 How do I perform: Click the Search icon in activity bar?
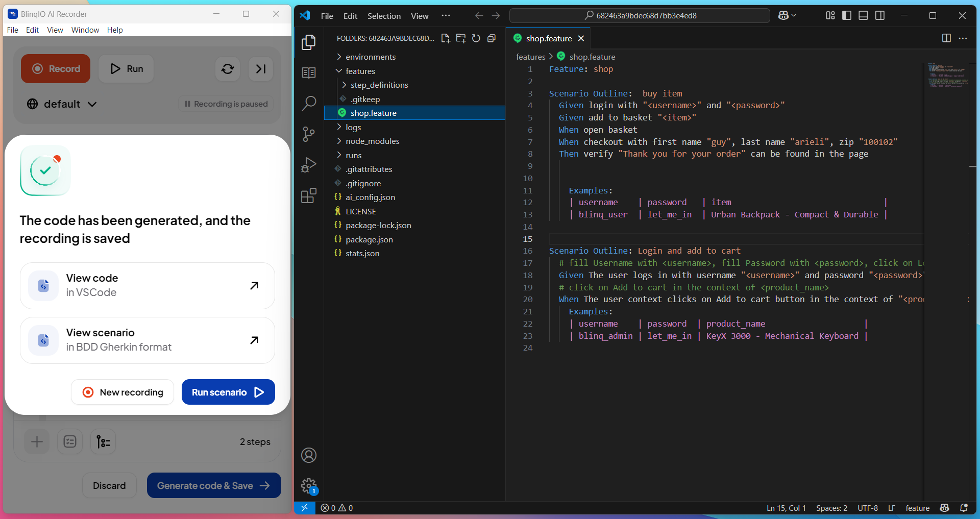click(309, 104)
